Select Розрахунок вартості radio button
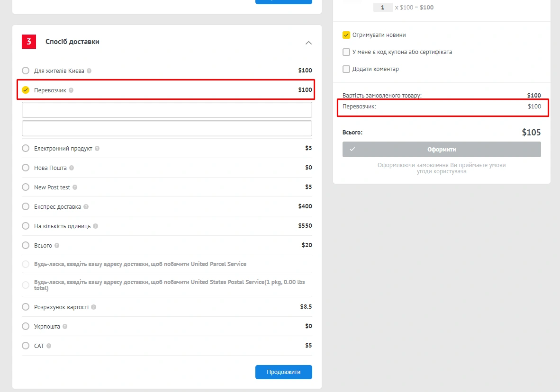Image resolution: width=560 pixels, height=392 pixels. click(x=26, y=307)
